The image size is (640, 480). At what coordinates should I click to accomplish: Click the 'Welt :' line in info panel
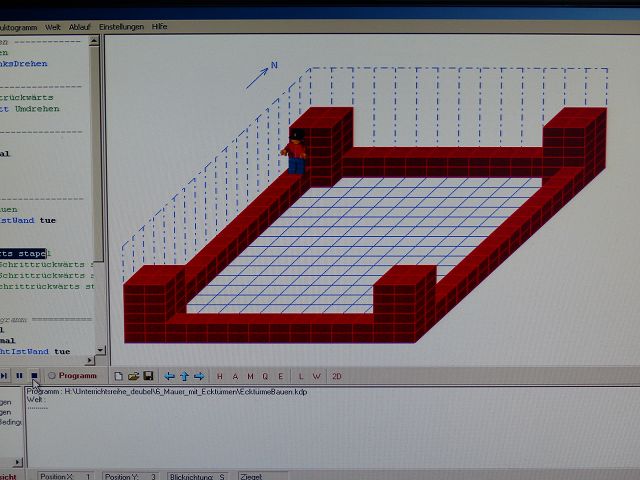36,400
